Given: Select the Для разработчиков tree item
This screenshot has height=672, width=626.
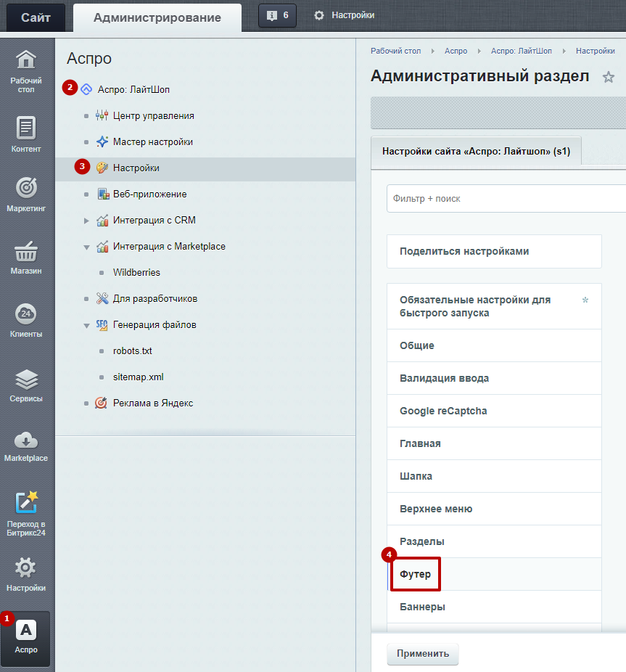Looking at the screenshot, I should point(155,299).
